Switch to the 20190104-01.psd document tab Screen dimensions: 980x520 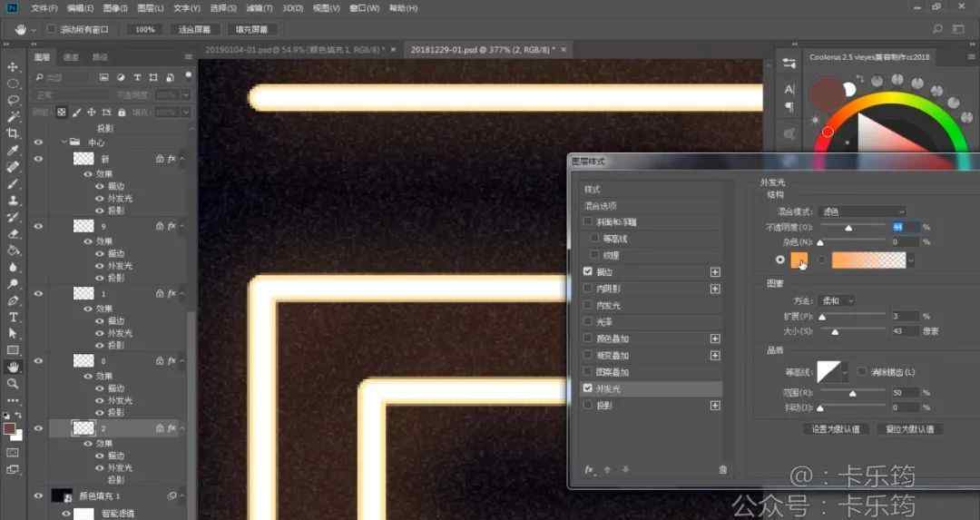[294, 49]
